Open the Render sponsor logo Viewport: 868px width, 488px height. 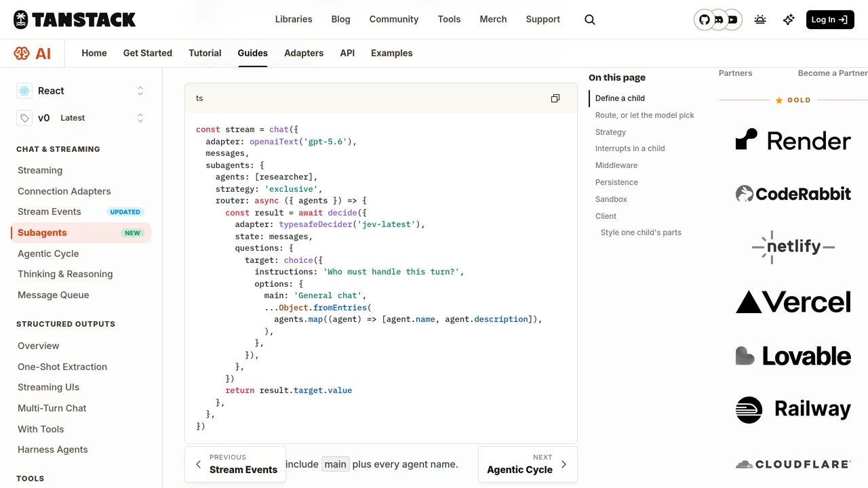[x=793, y=140]
